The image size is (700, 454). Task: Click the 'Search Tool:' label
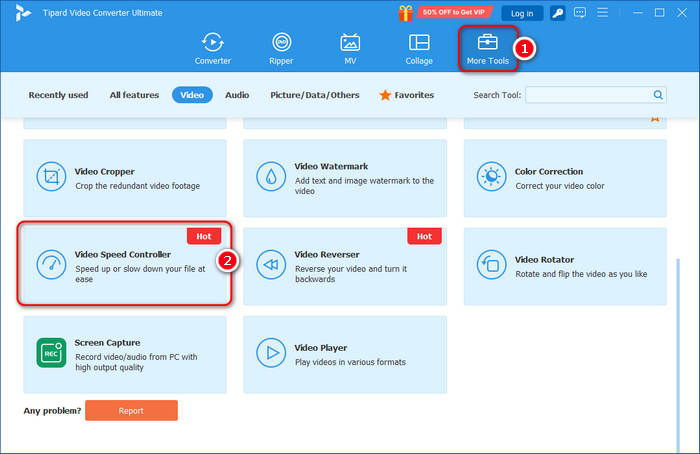point(497,95)
